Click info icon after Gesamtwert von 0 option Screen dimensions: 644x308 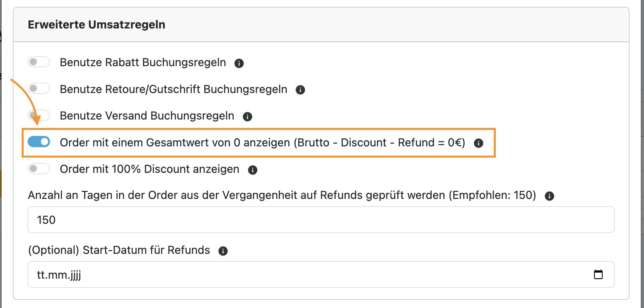(479, 143)
